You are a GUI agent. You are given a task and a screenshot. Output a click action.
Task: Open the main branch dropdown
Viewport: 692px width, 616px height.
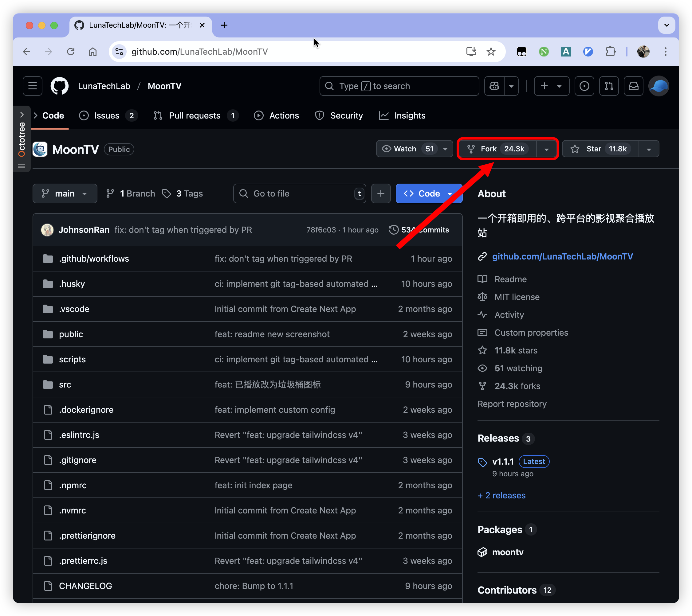(x=65, y=193)
